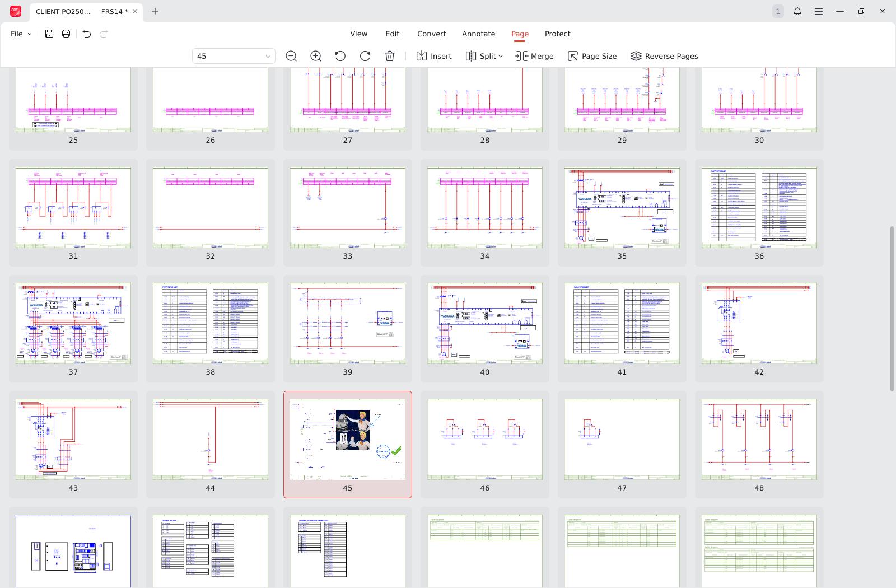Click the Save icon
This screenshot has width=896, height=588.
coord(49,34)
